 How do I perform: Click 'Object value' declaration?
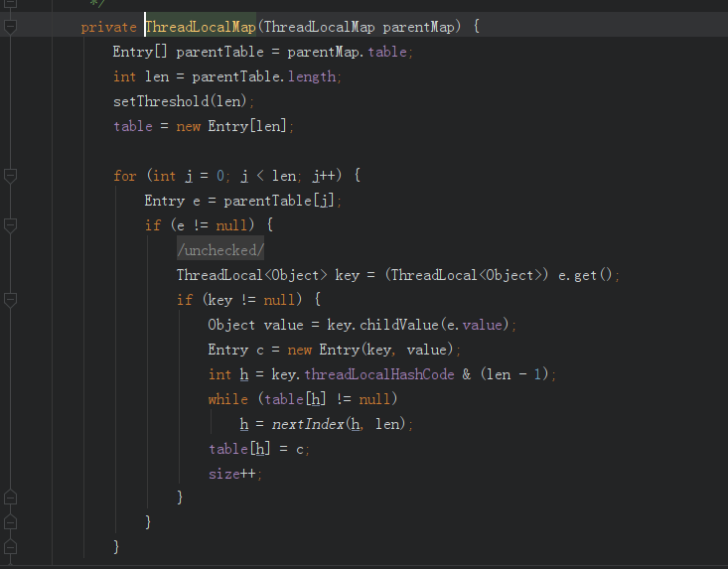(x=255, y=325)
